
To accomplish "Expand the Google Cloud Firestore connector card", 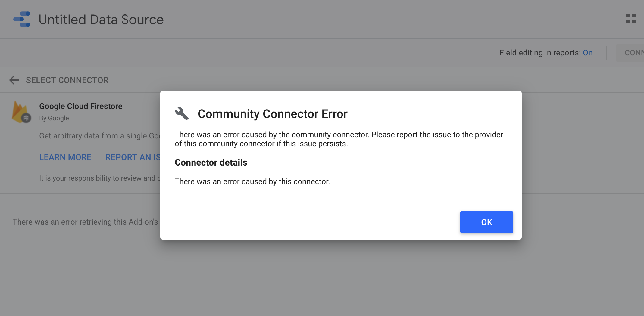I will [81, 106].
